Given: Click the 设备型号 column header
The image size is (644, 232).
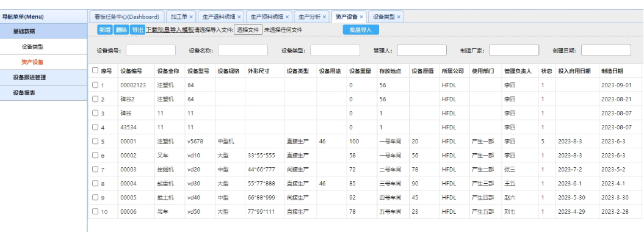Looking at the screenshot, I should (x=199, y=71).
